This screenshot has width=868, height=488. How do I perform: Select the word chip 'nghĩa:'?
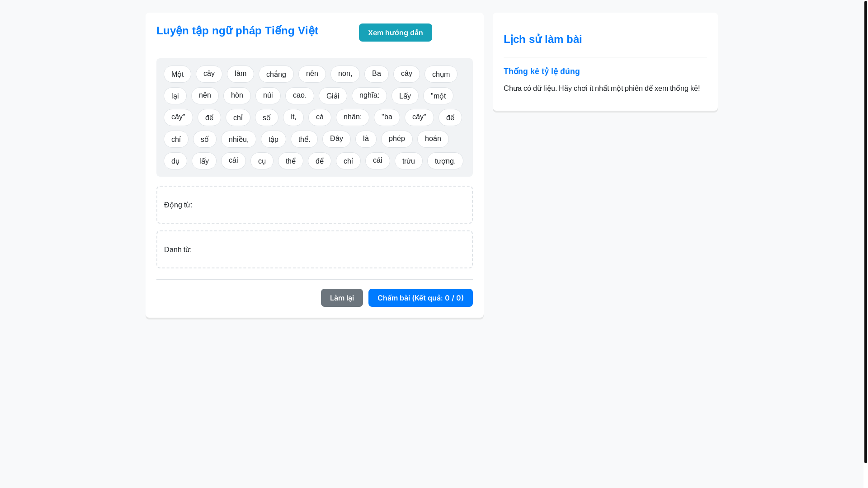pos(369,96)
